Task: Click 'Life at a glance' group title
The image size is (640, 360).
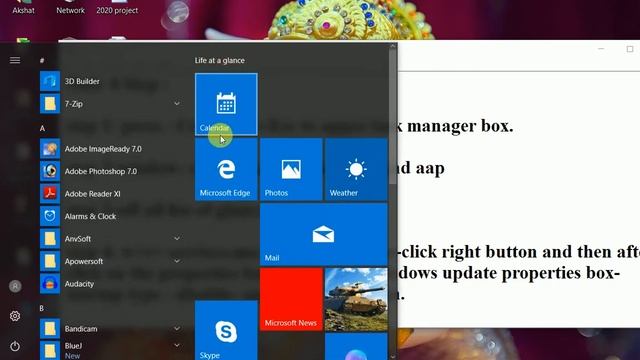Action: (220, 60)
